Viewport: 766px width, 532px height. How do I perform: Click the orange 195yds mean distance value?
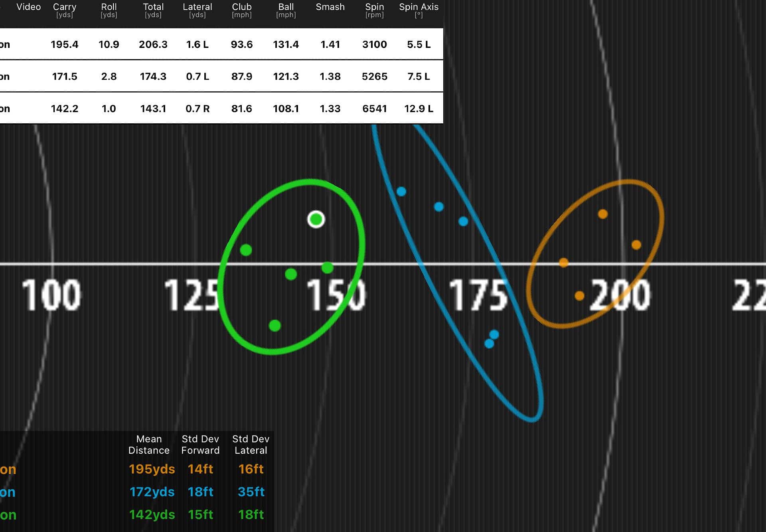(152, 469)
